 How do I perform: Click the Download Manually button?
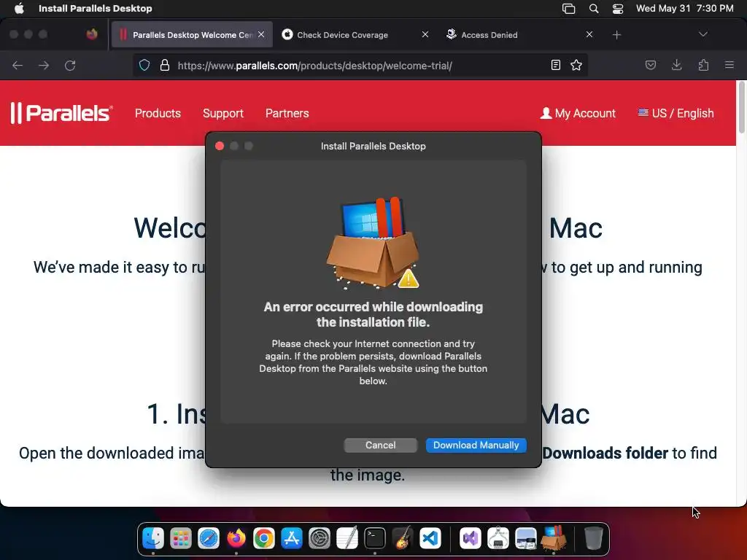476,446
